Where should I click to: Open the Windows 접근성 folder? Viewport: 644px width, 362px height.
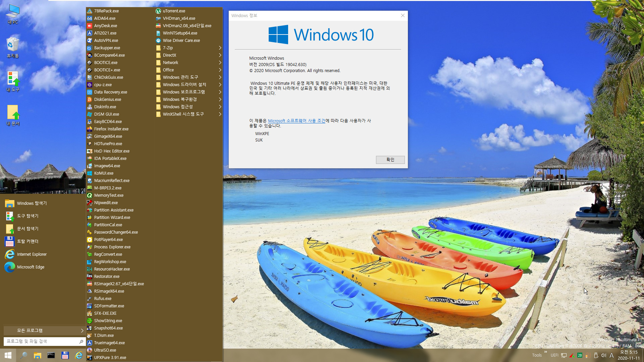coord(189,107)
